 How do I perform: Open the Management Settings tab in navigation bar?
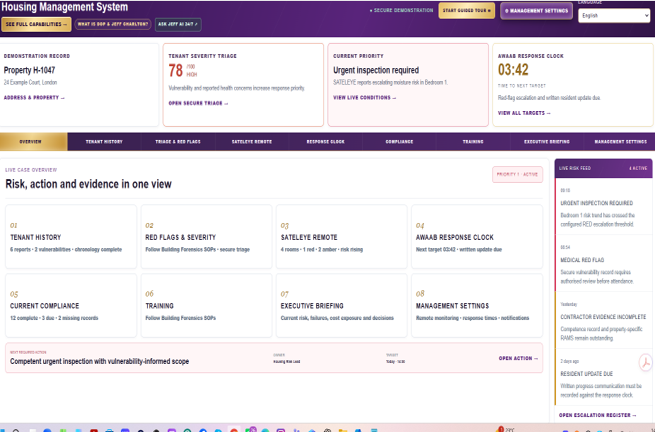click(620, 142)
